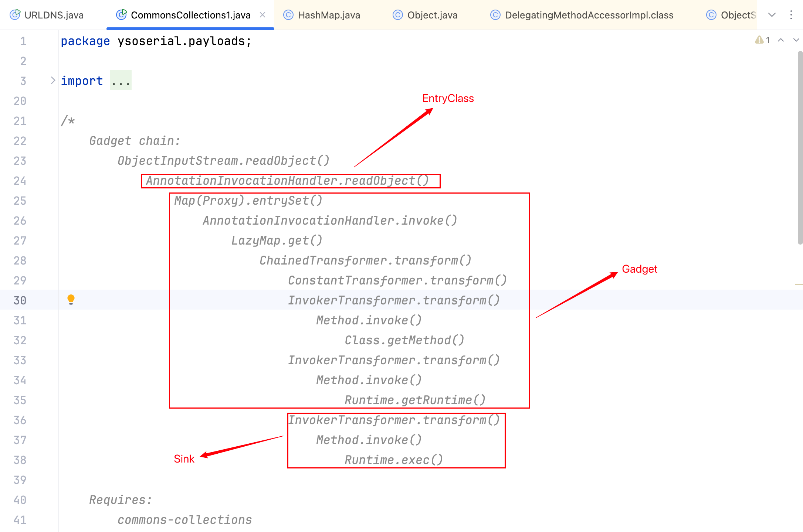The image size is (803, 532).
Task: Place cursor on Runtime.exec() comment line
Action: pos(393,460)
